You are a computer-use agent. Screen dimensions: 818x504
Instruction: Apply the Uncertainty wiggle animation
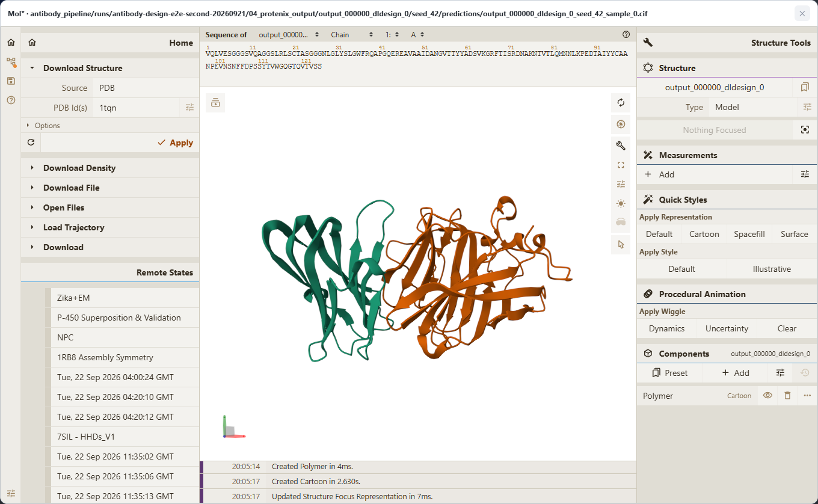pos(727,328)
